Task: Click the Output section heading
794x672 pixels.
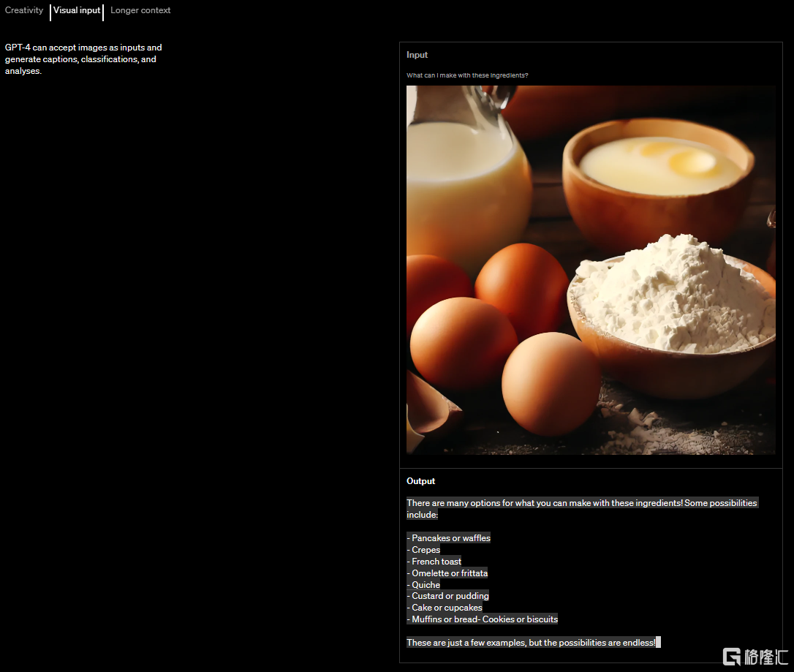Action: click(x=420, y=481)
